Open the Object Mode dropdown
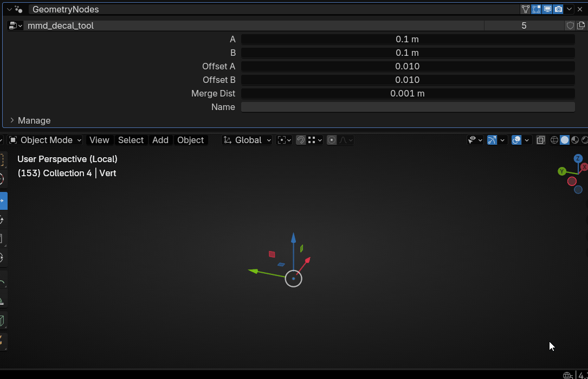588x379 pixels. (x=46, y=140)
